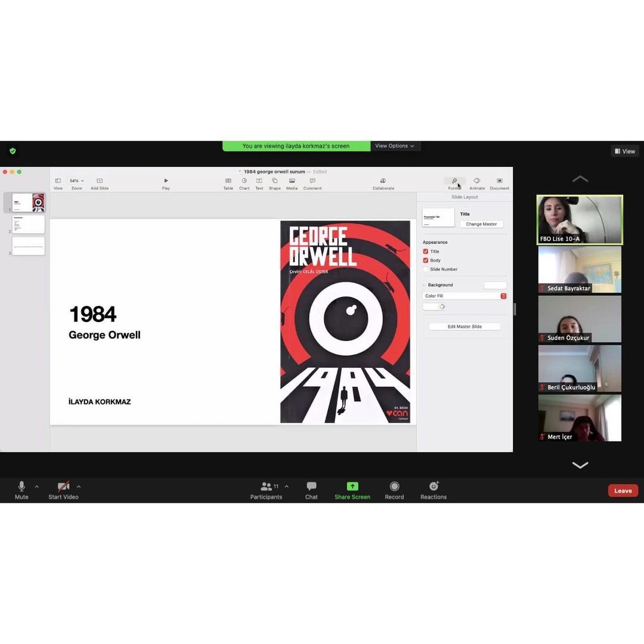Click the Keynote View toolbar icon
The height and width of the screenshot is (644, 644).
point(58,181)
